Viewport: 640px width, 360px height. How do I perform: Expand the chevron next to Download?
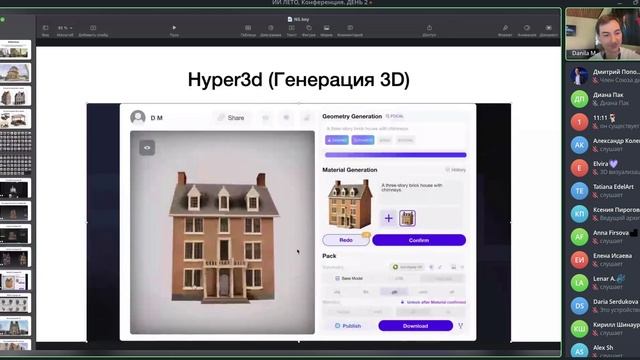tap(460, 326)
